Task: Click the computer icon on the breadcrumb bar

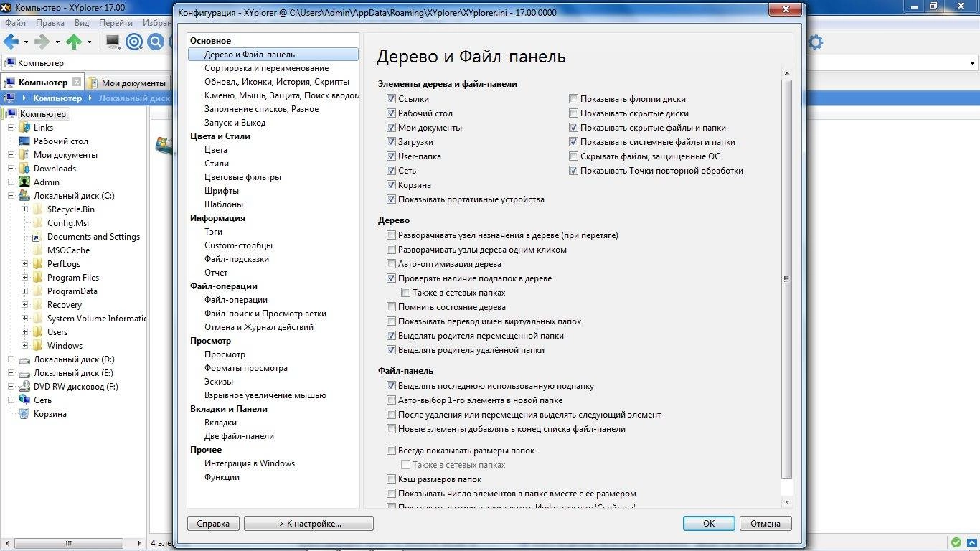Action: tap(10, 98)
